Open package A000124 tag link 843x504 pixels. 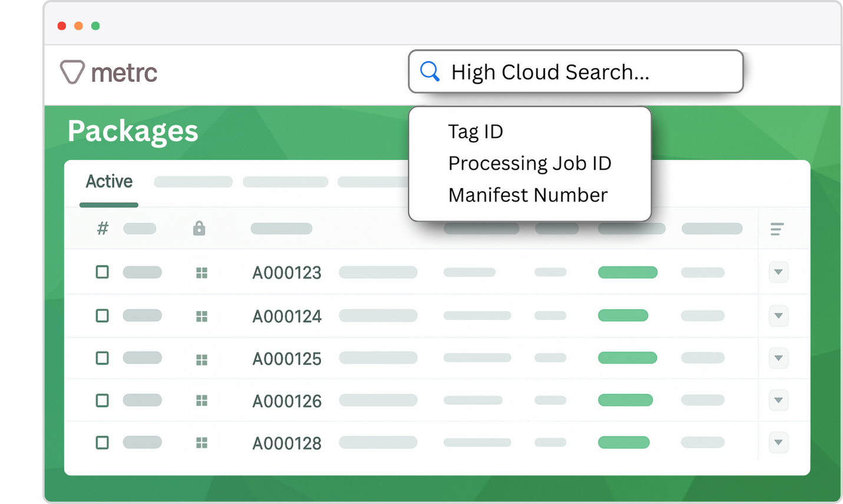point(287,317)
